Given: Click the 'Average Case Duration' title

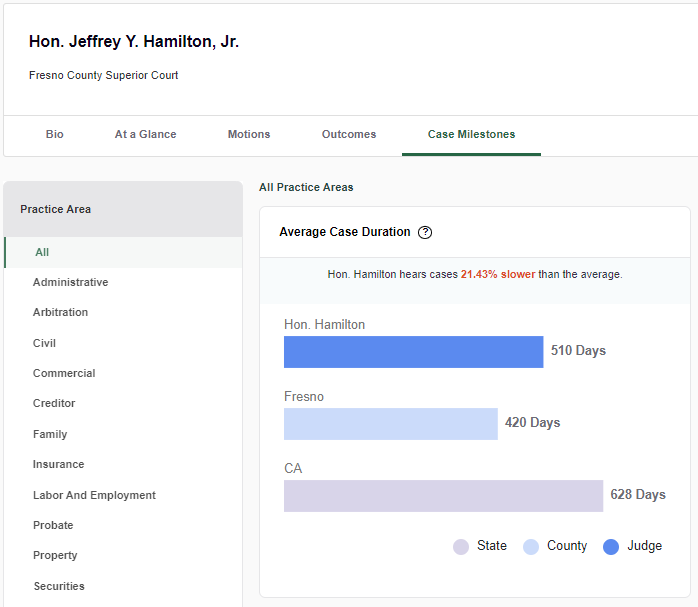Looking at the screenshot, I should click(345, 232).
